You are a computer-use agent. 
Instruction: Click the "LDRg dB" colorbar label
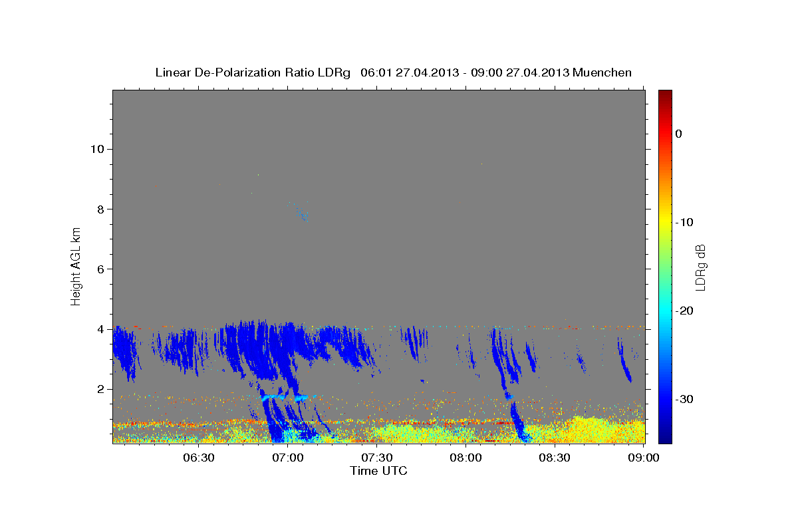tap(700, 267)
